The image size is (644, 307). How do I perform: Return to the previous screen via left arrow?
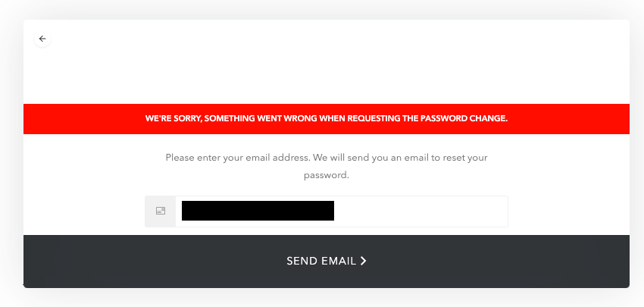click(x=42, y=39)
